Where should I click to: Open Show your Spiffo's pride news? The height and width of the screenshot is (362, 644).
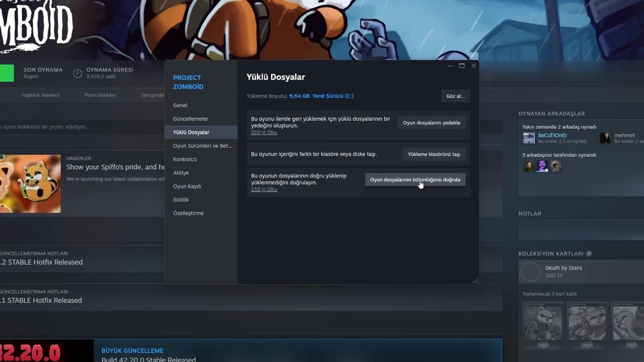click(116, 167)
